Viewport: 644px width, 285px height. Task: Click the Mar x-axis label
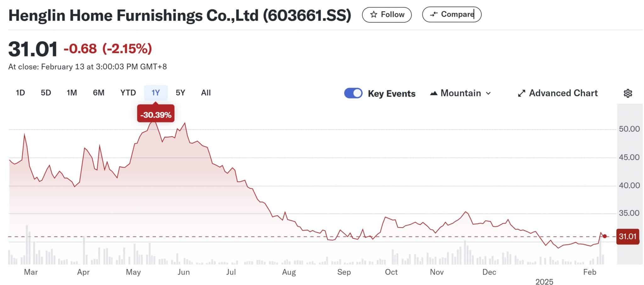(x=31, y=272)
